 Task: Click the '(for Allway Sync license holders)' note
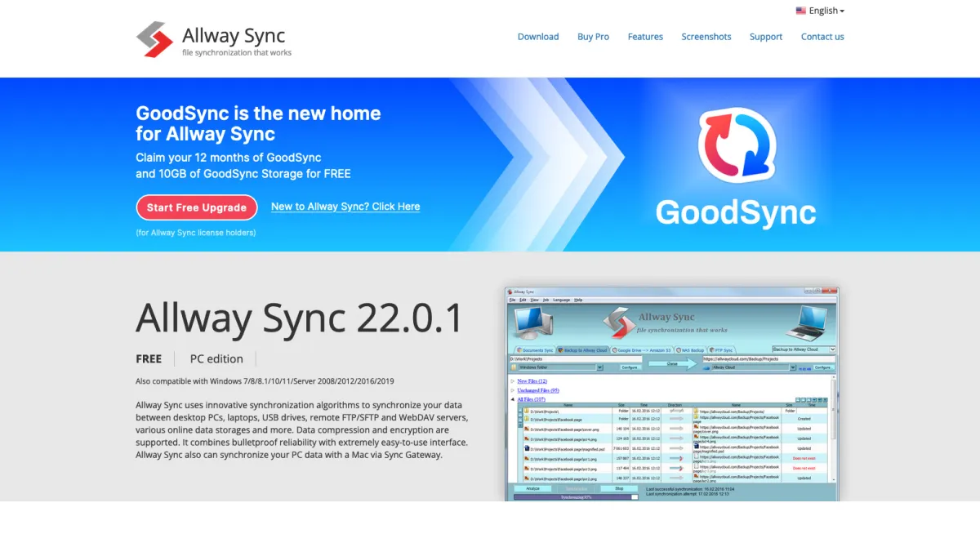pyautogui.click(x=196, y=233)
